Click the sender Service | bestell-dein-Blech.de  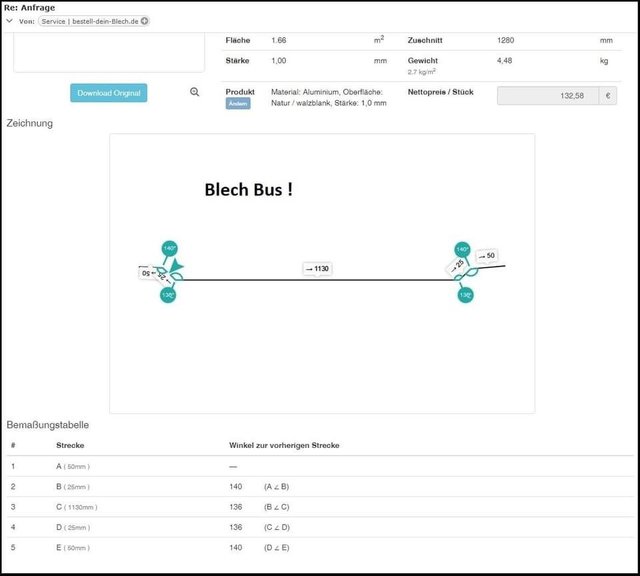[89, 21]
